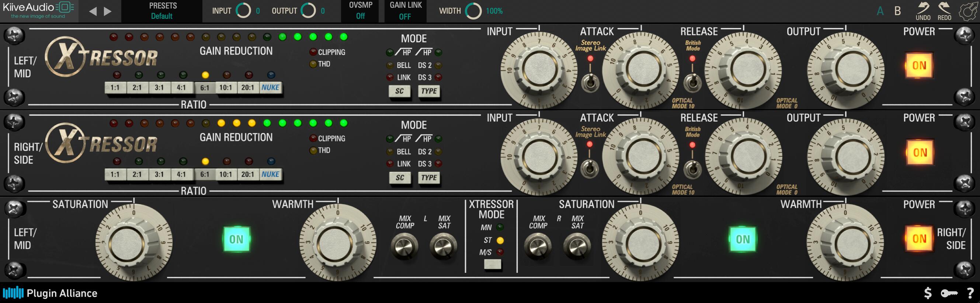Click the Redo arrow icon
This screenshot has height=303, width=980.
(x=944, y=11)
